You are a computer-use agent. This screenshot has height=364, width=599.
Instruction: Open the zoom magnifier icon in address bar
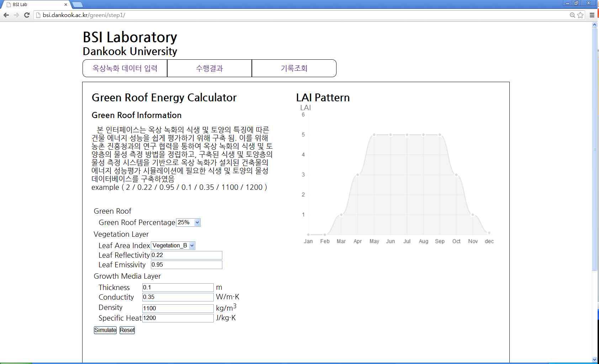[572, 15]
